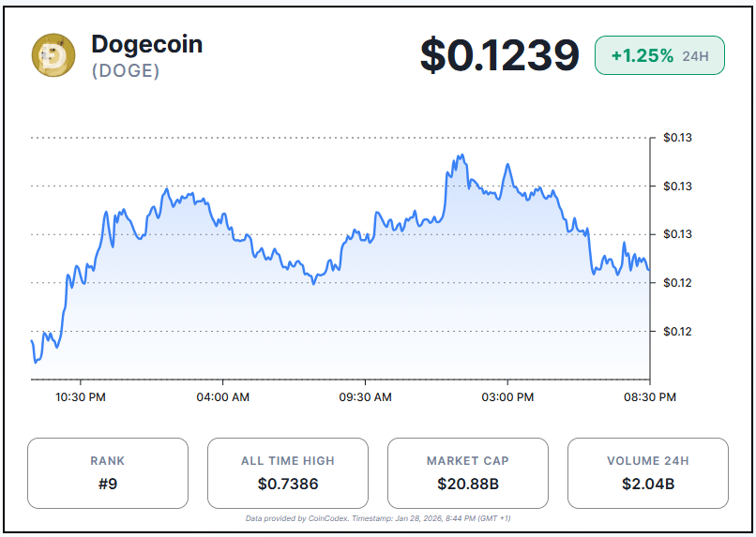Click the 10:30 PM time axis label

(x=81, y=397)
